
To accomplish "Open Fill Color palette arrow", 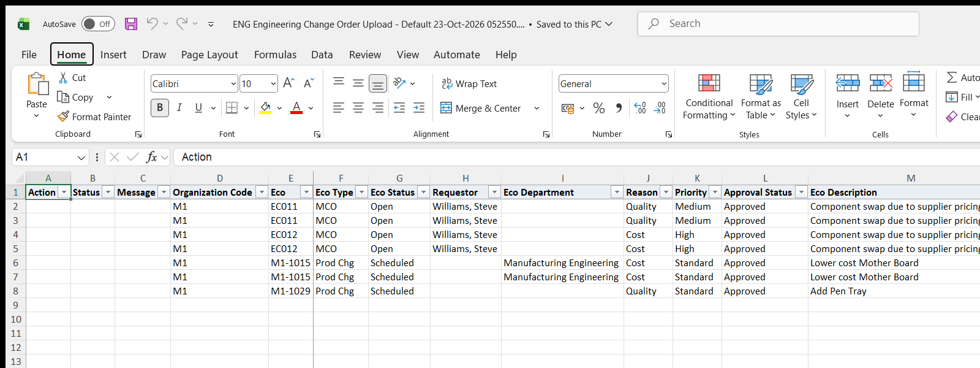I will click(x=279, y=109).
